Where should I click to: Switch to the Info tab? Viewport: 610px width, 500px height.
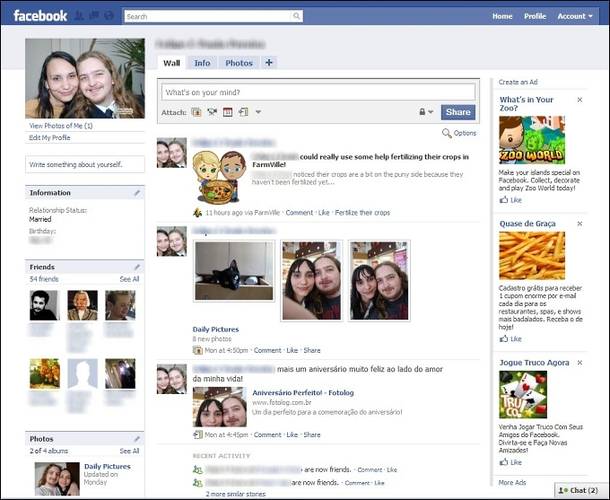202,63
